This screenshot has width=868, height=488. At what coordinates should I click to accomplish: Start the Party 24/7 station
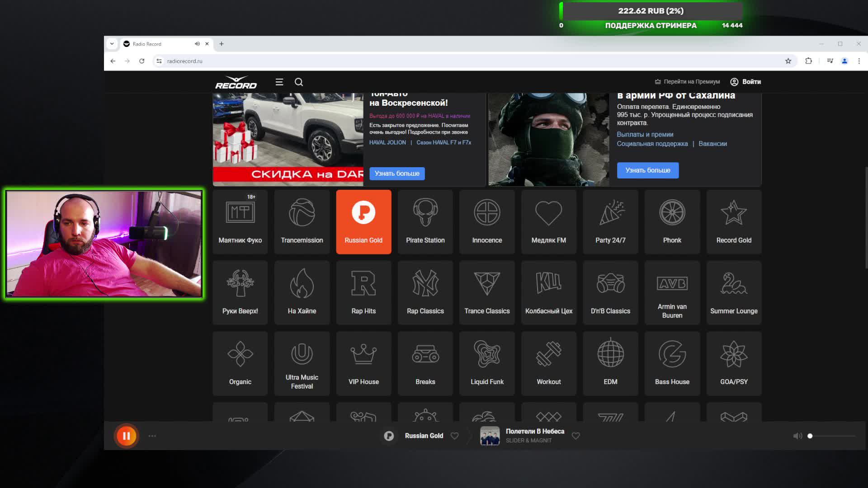[x=610, y=221]
